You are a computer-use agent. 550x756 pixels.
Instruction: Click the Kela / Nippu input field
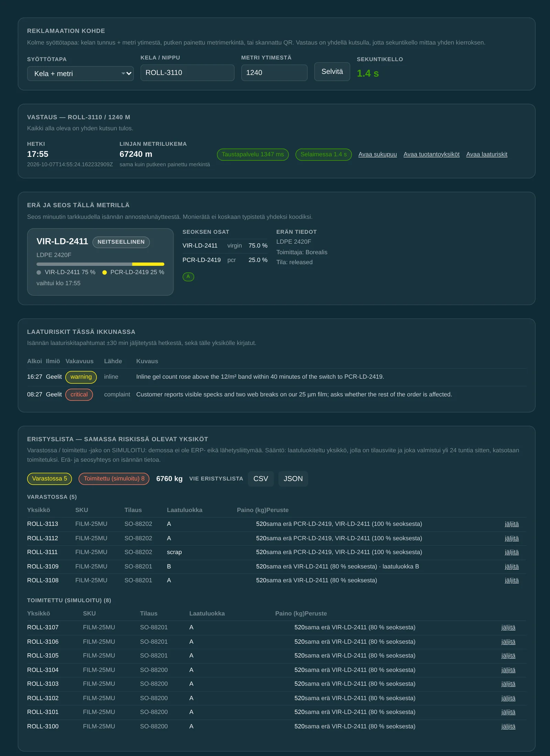pyautogui.click(x=187, y=73)
